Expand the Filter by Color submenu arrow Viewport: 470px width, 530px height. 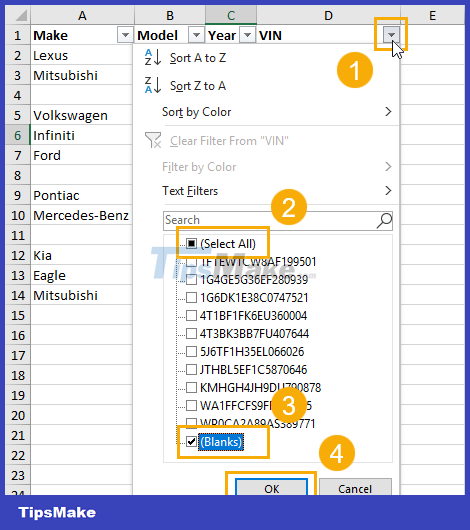pyautogui.click(x=388, y=166)
